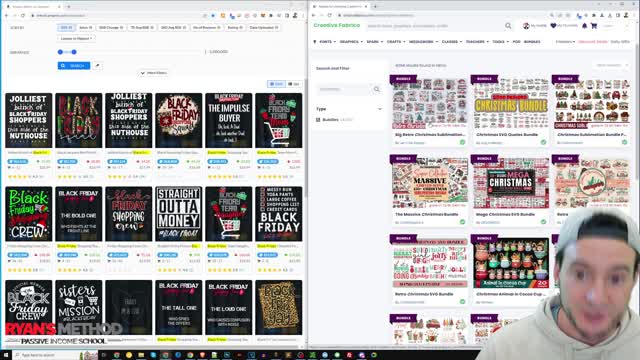
Task: Click the left handle of BSR range slider
Action: click(60, 52)
